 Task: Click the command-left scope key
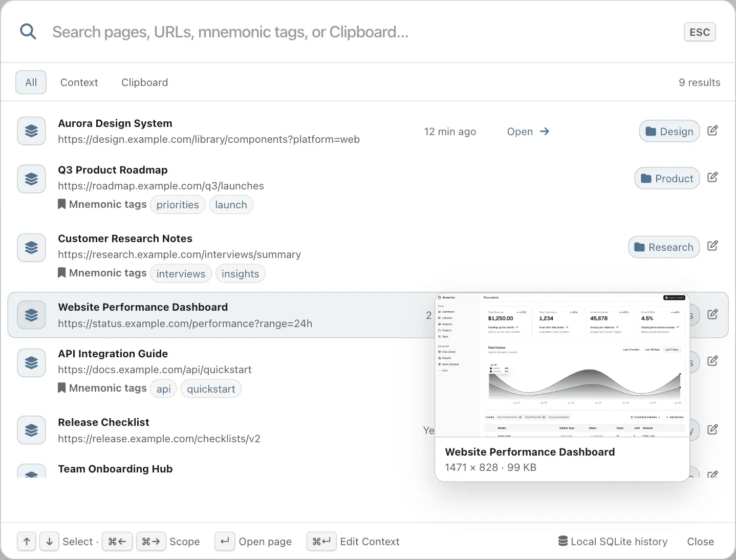point(117,542)
